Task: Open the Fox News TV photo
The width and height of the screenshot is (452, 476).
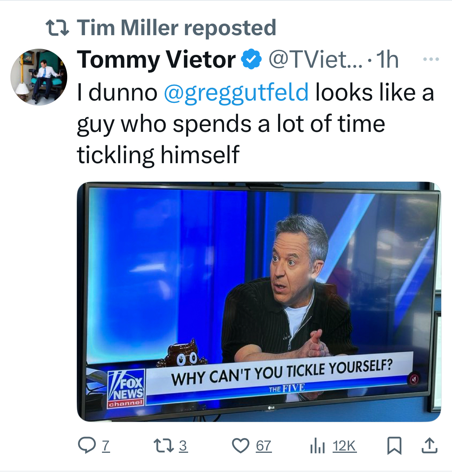Action: click(258, 302)
